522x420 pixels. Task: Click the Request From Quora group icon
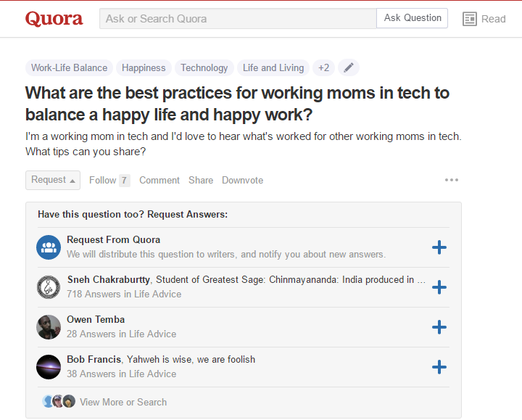[49, 247]
